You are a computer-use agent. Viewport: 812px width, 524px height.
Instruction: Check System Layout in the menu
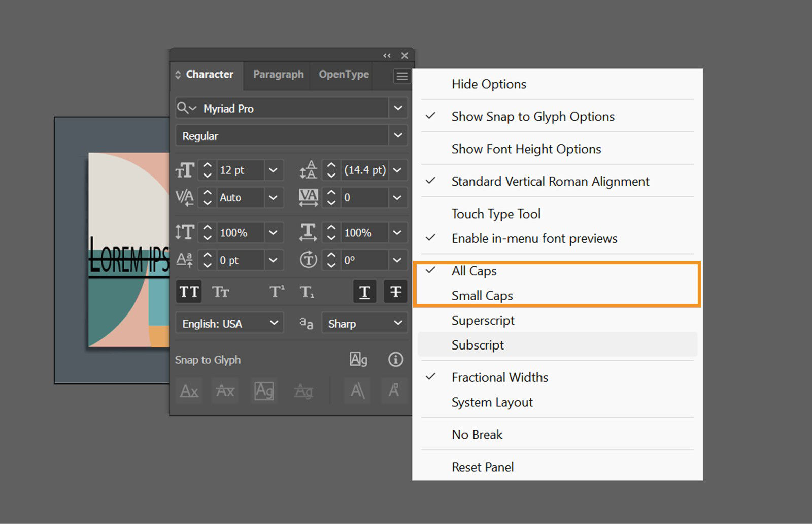tap(557, 402)
